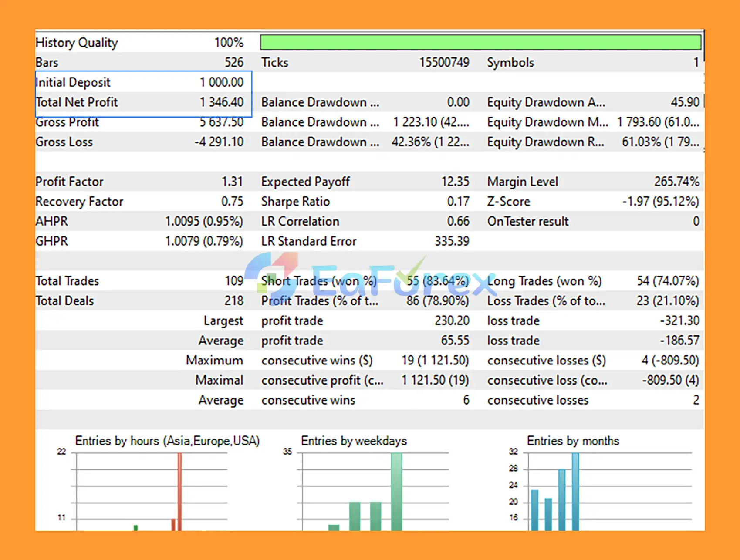Click the Entries by months chart title

(x=573, y=441)
